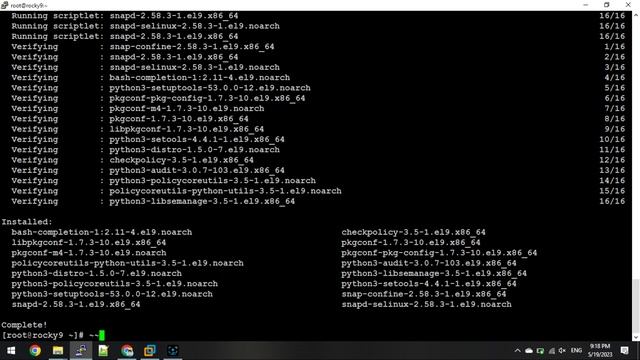Click checkpolicy-3.5-1.el9.x86_64 in Installed list
This screenshot has height=360, width=640.
(413, 232)
